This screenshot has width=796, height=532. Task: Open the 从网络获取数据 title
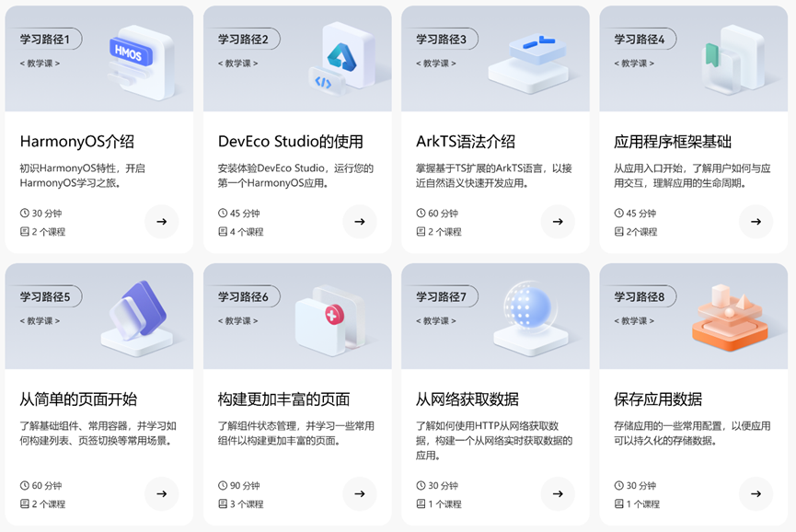point(467,399)
